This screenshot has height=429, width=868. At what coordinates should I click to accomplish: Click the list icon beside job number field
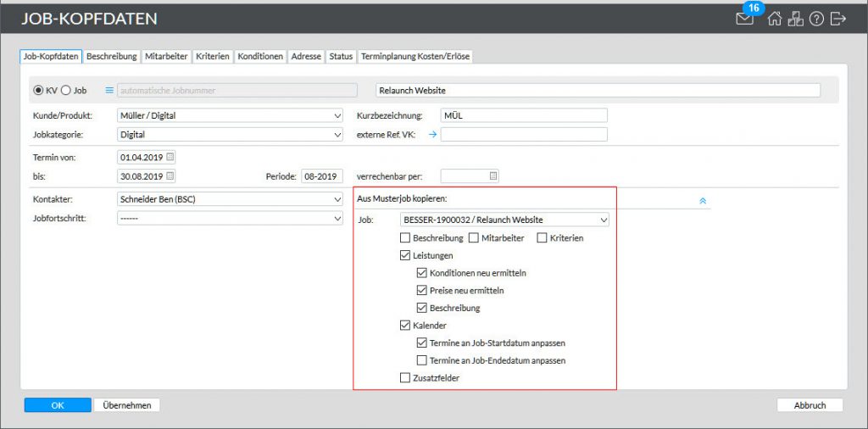[x=108, y=90]
